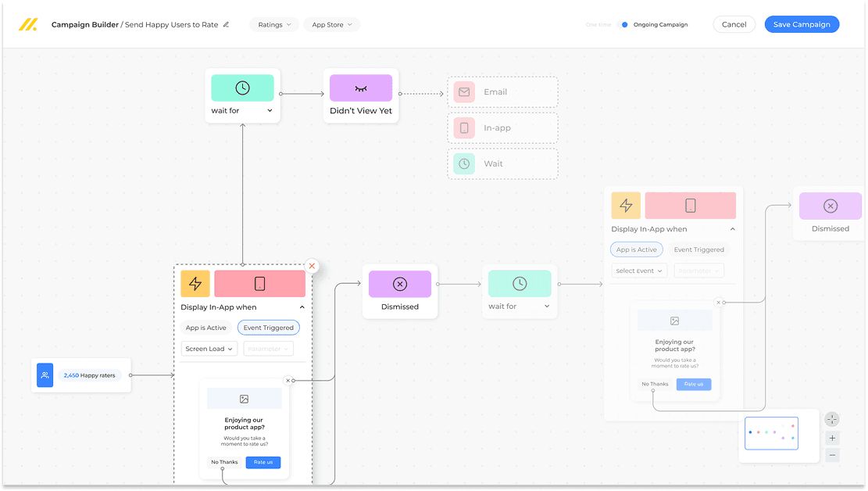
Task: Click the minimap overview thumbnail
Action: click(x=772, y=433)
